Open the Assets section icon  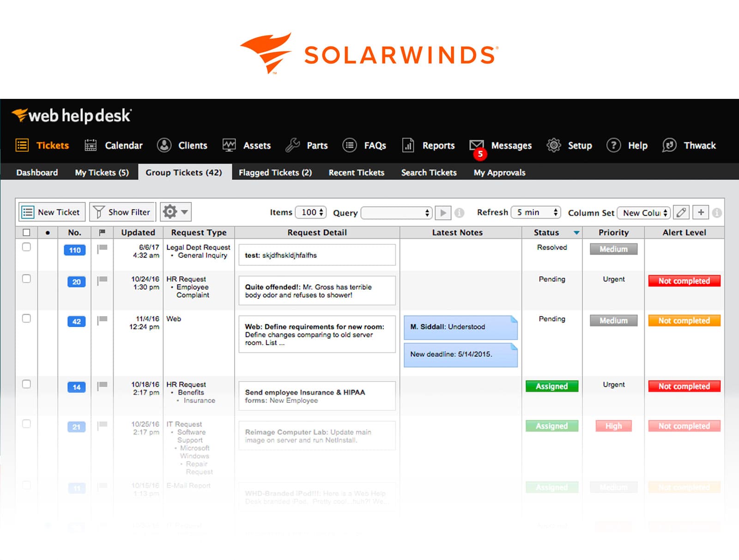230,145
